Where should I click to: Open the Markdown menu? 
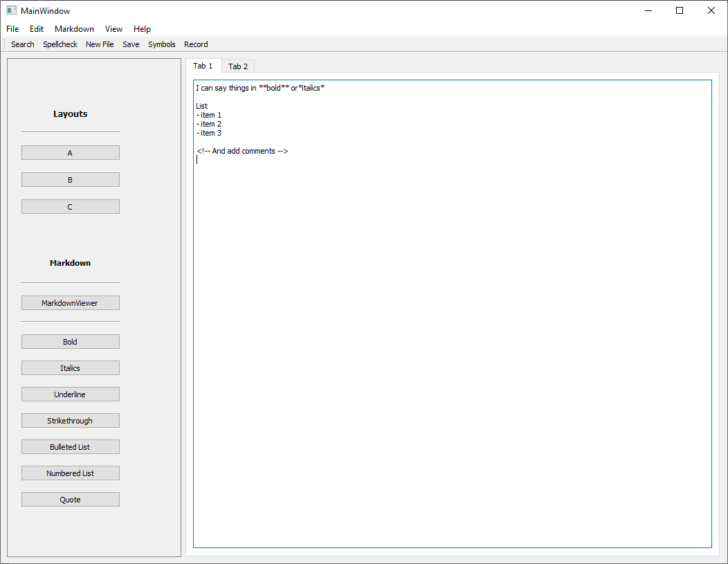coord(74,29)
